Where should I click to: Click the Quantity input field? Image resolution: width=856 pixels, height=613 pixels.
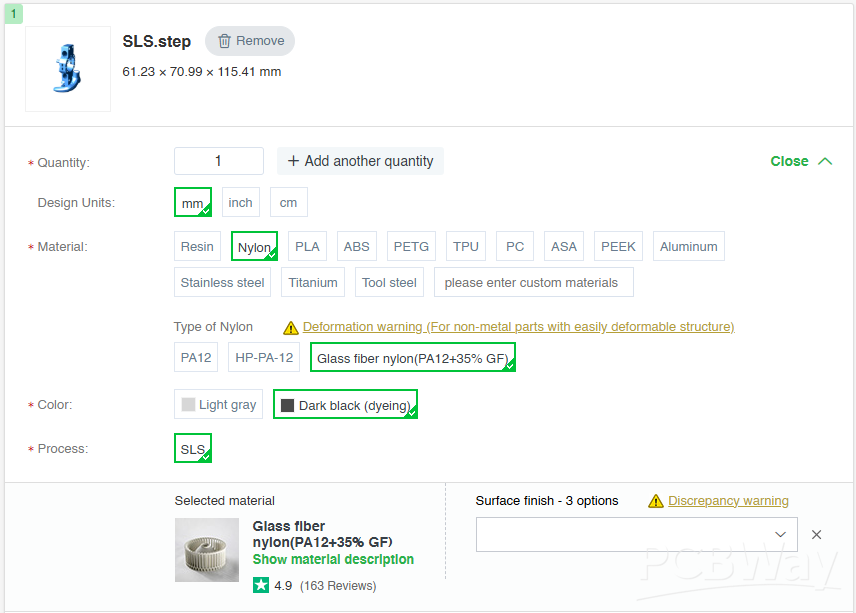219,161
